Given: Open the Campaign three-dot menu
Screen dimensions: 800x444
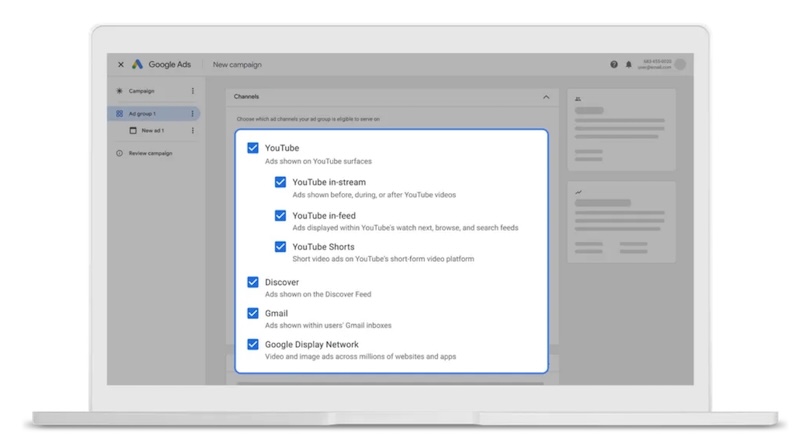Looking at the screenshot, I should 192,91.
